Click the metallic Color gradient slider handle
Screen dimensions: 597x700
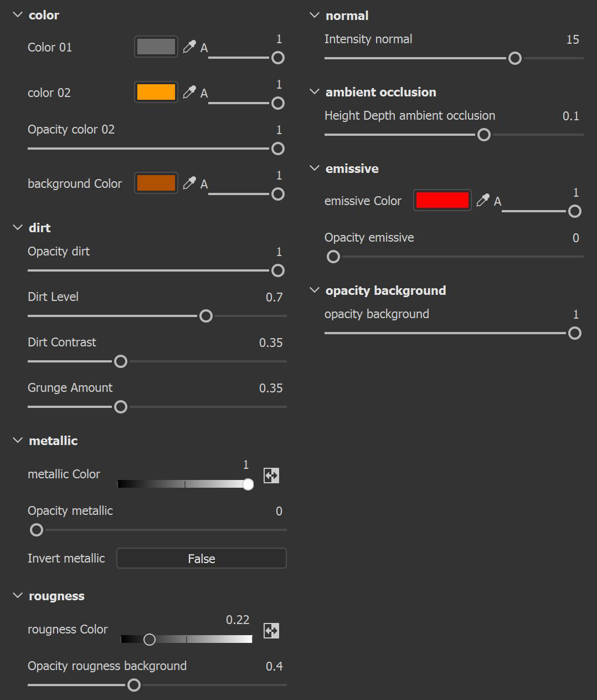click(x=248, y=484)
